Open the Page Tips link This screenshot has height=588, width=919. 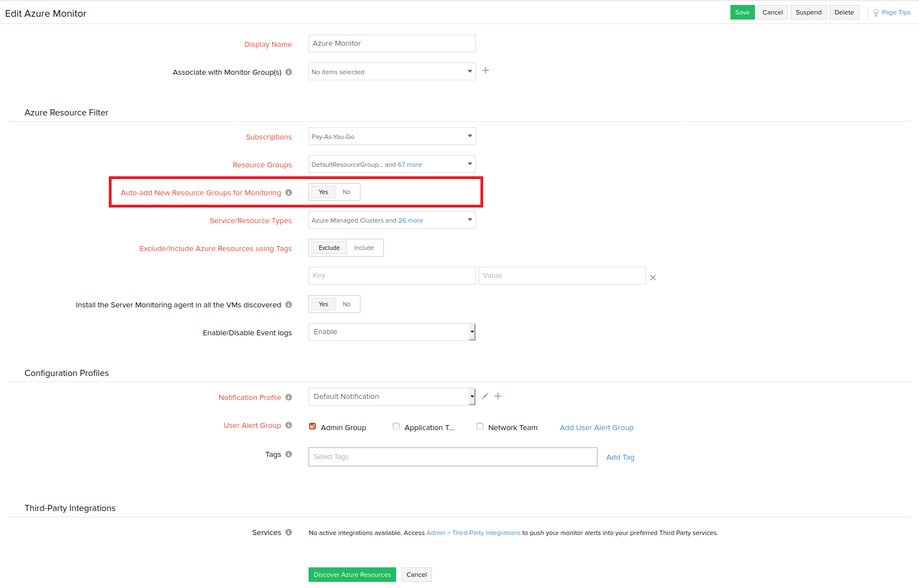tap(896, 12)
